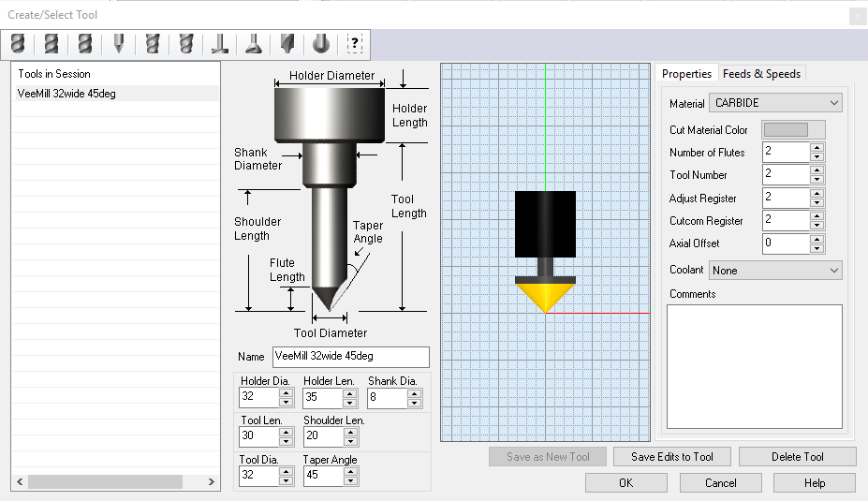Open the Material dropdown showing CARBIDE
The height and width of the screenshot is (501, 868).
pos(775,103)
